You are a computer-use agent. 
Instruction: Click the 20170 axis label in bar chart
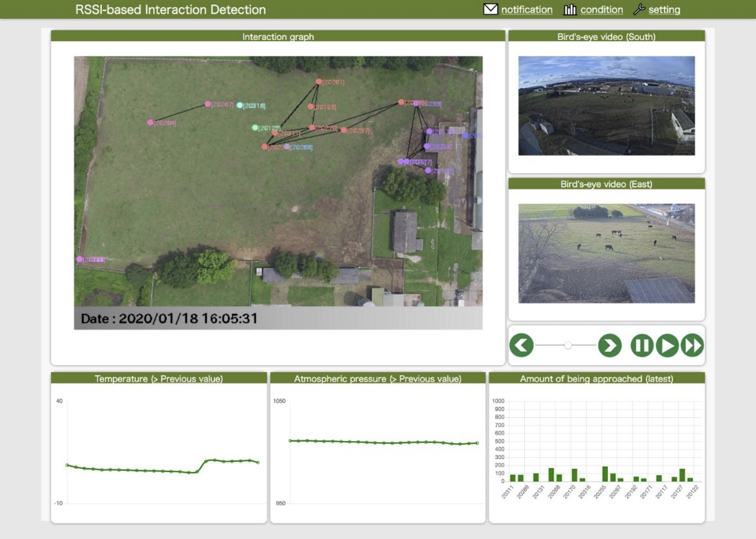569,492
